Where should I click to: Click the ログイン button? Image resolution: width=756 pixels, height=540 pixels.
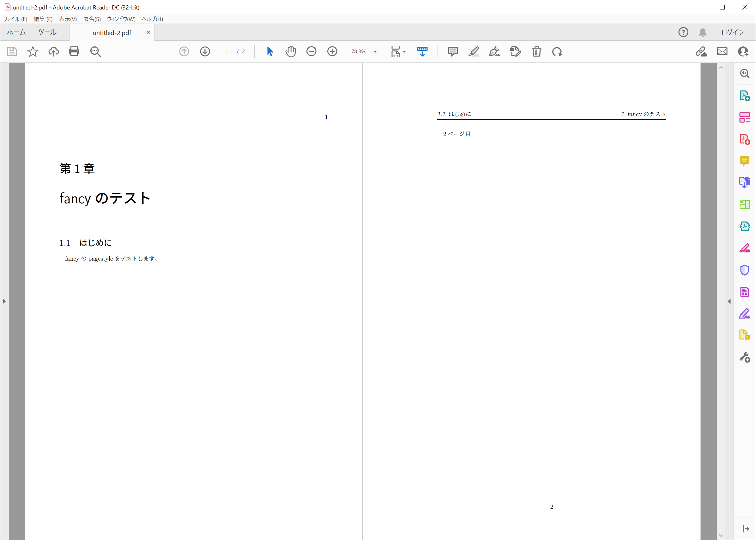click(x=732, y=32)
